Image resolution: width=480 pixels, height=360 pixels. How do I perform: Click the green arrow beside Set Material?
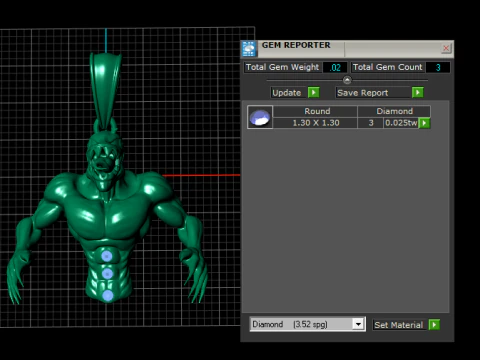tap(434, 325)
